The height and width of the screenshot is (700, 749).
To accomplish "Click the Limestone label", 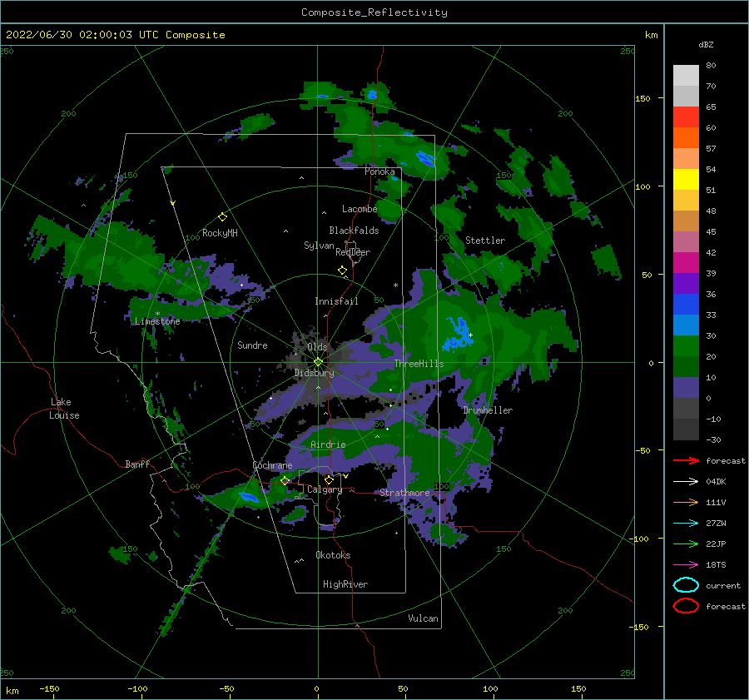I will (x=157, y=321).
